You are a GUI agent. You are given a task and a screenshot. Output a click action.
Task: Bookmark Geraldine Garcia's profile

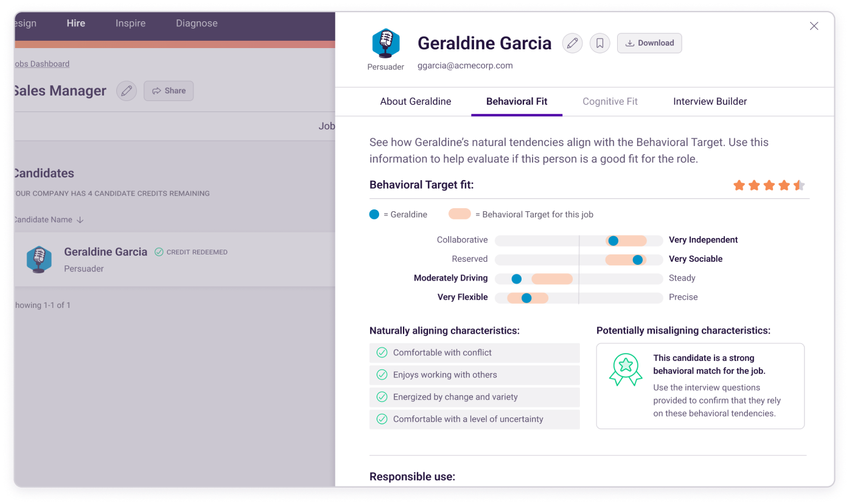click(600, 43)
